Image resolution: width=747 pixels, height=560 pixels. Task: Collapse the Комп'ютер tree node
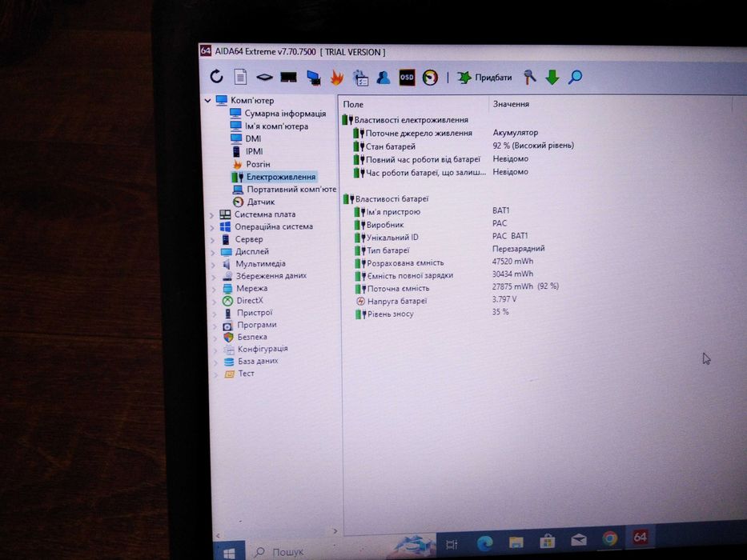click(x=207, y=101)
